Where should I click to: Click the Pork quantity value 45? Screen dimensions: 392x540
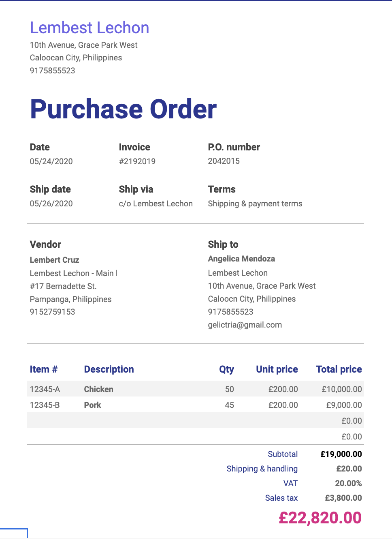click(229, 405)
